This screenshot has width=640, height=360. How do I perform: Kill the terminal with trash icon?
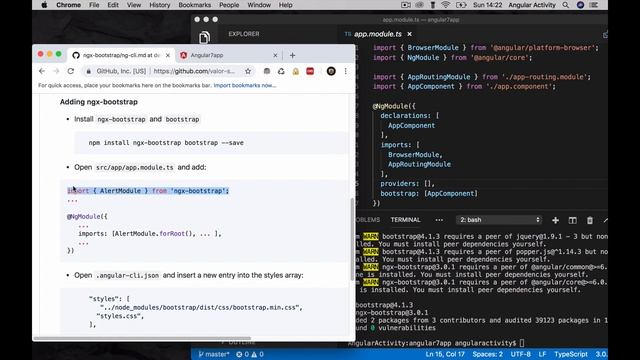coord(590,220)
